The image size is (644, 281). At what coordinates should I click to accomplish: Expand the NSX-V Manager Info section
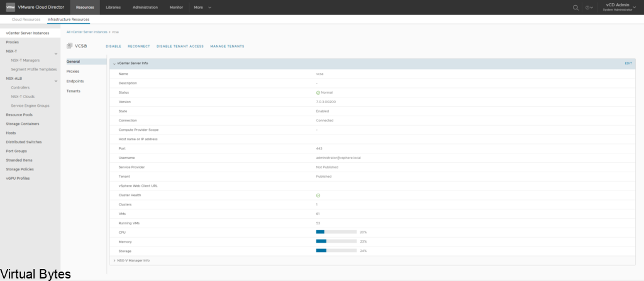(114, 260)
